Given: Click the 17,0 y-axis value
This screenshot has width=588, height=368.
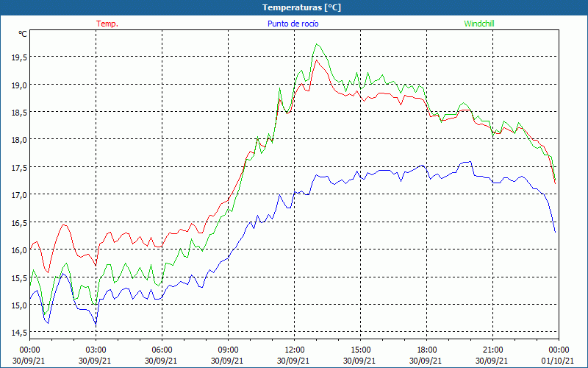Looking at the screenshot, I should [19, 195].
